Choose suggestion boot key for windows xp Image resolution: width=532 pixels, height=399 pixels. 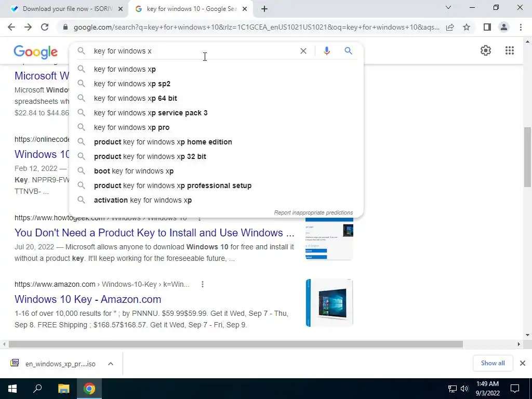tap(216, 171)
